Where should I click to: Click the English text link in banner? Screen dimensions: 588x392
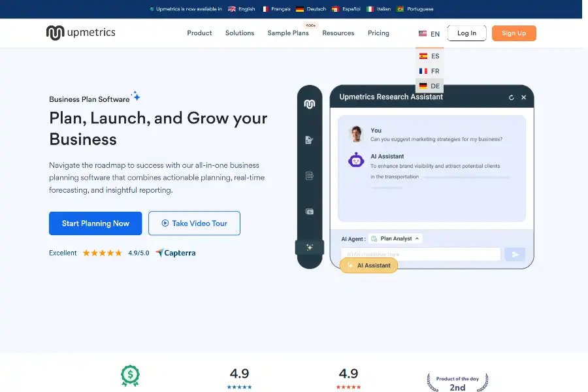[247, 9]
